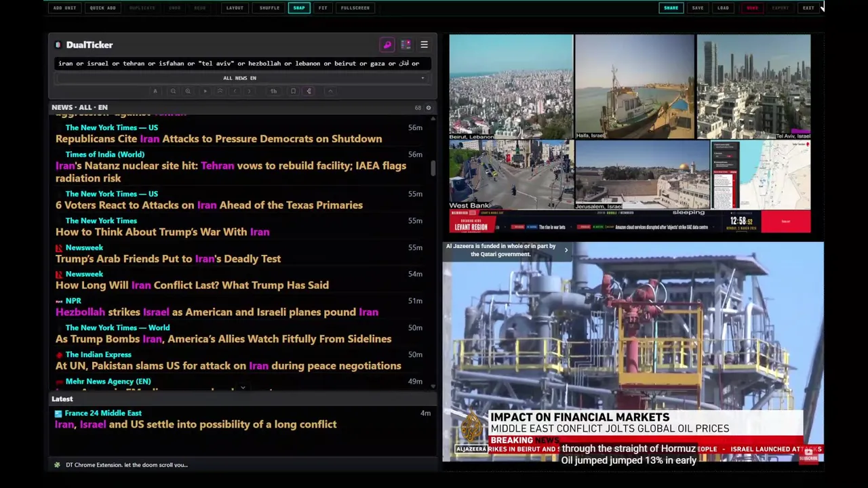Click the SAVE button
Image resolution: width=868 pixels, height=488 pixels.
[698, 8]
